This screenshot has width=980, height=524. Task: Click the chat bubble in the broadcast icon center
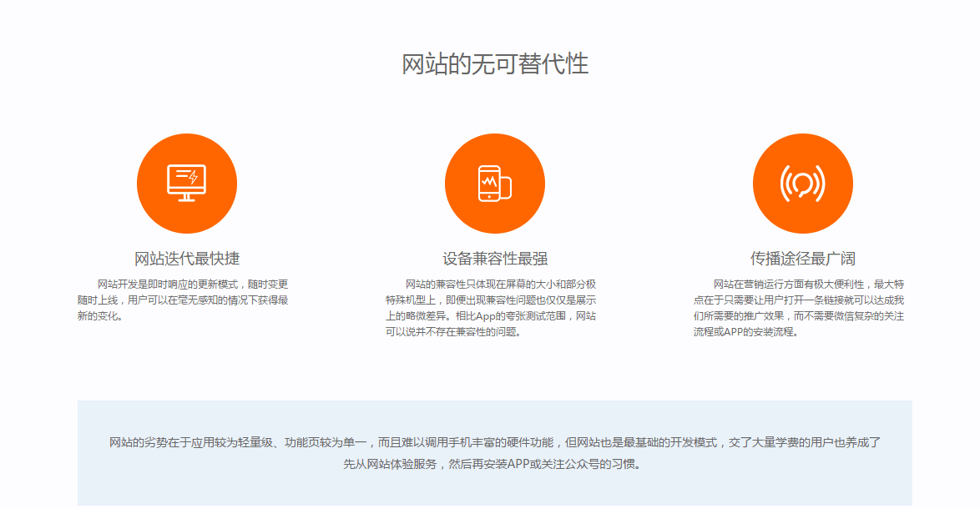coord(802,183)
